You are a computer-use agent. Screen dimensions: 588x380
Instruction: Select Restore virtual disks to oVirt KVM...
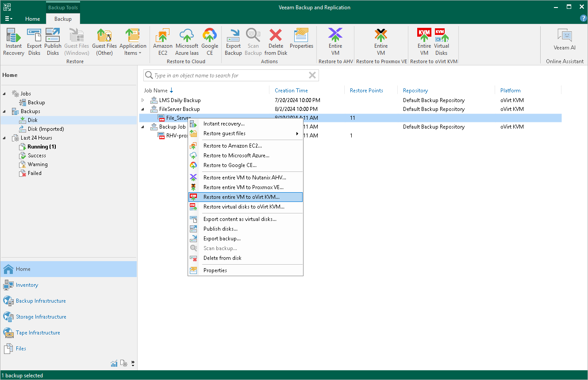coord(246,207)
